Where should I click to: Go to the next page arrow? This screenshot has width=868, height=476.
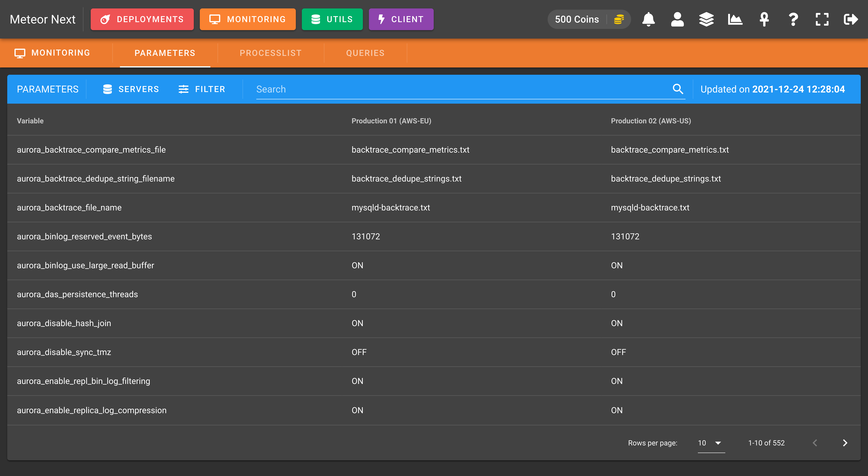845,443
